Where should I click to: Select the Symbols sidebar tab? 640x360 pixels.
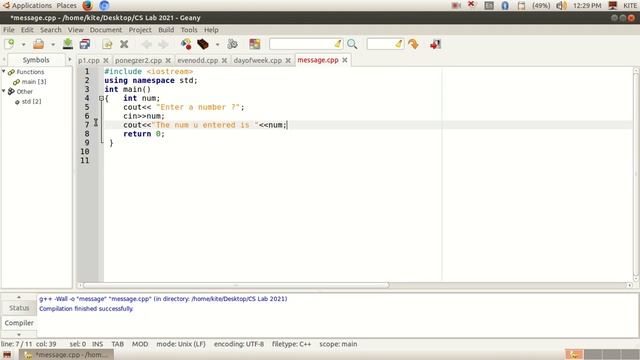[36, 60]
